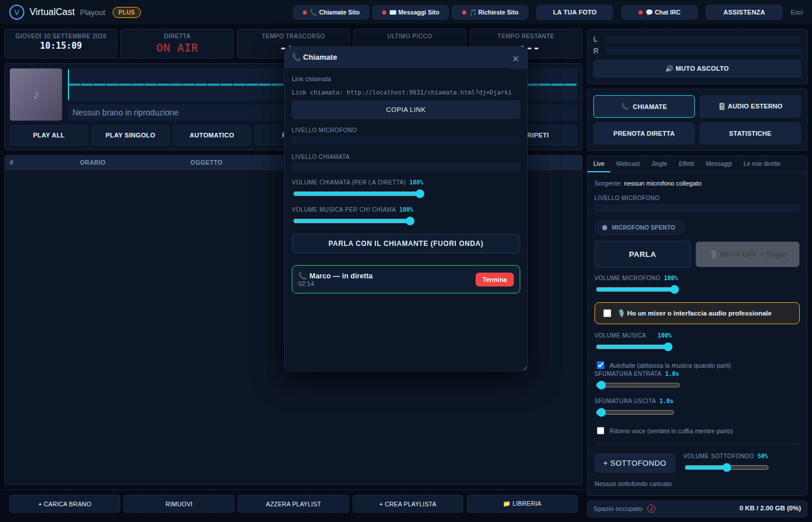Close the Chiamate dialog
The width and height of the screenshot is (812, 522).
[516, 59]
